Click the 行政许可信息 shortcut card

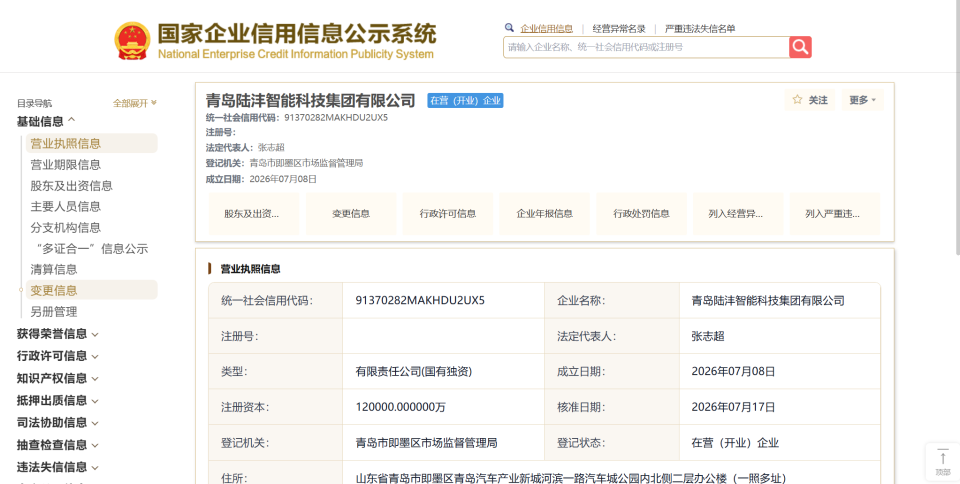point(448,214)
